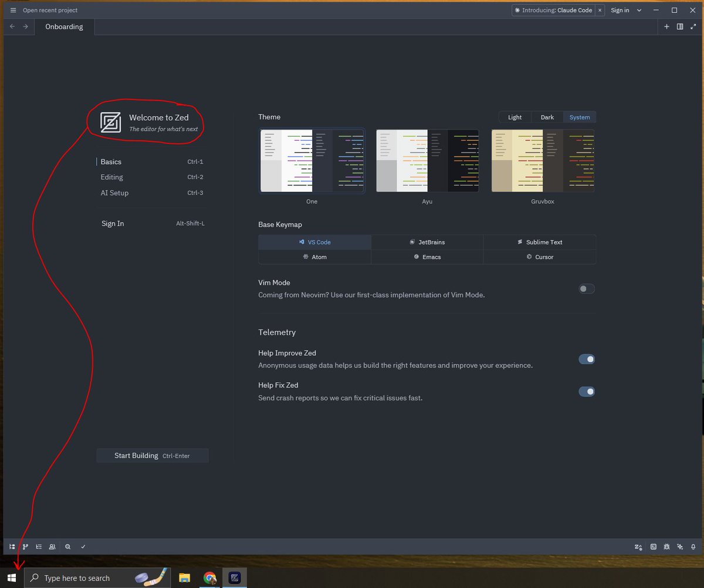
Task: Select Dark theme mode
Action: (x=547, y=117)
